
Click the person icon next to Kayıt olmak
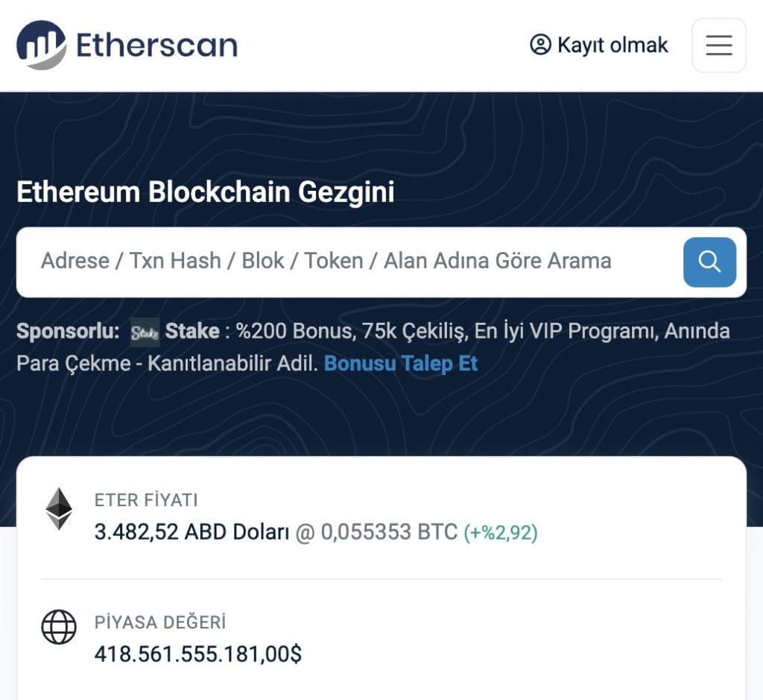[x=539, y=45]
